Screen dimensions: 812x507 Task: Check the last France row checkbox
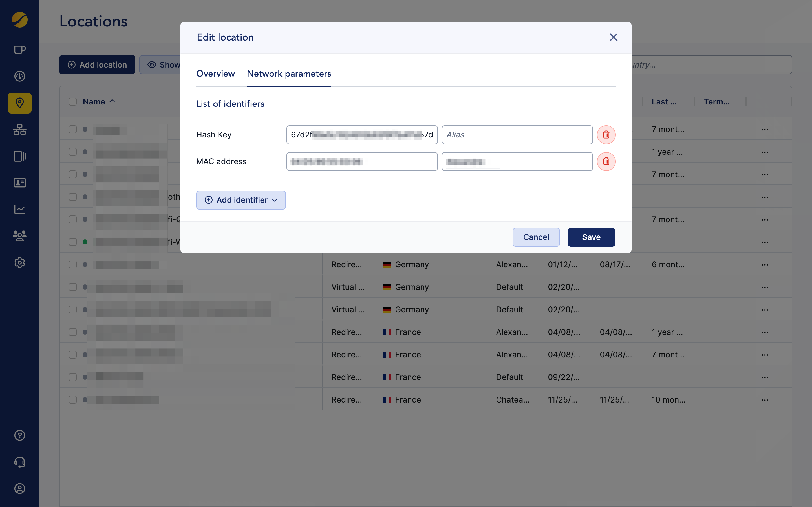pyautogui.click(x=73, y=400)
